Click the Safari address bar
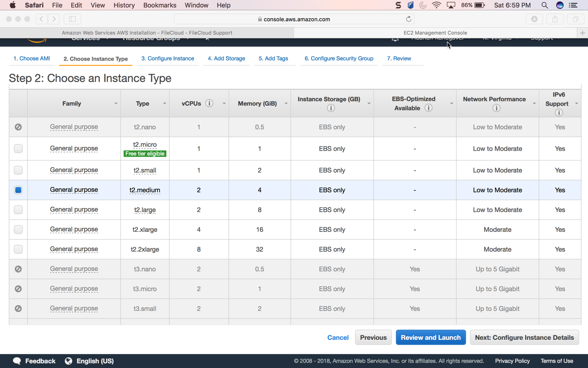 click(x=294, y=19)
